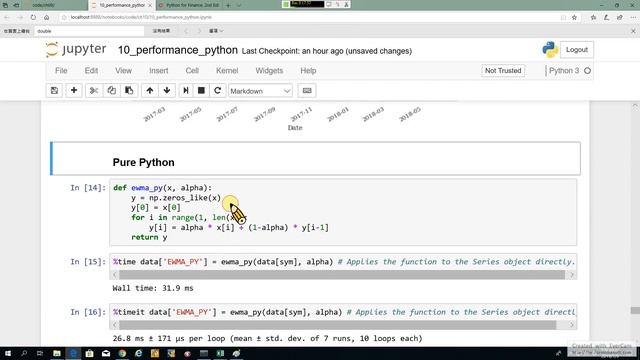Open the Cell menu
This screenshot has width=640, height=360.
click(x=192, y=71)
